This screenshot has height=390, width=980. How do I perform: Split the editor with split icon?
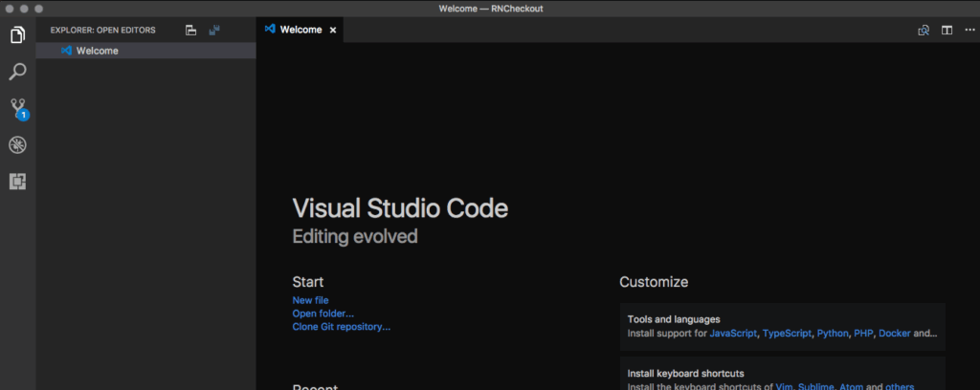pos(947,30)
